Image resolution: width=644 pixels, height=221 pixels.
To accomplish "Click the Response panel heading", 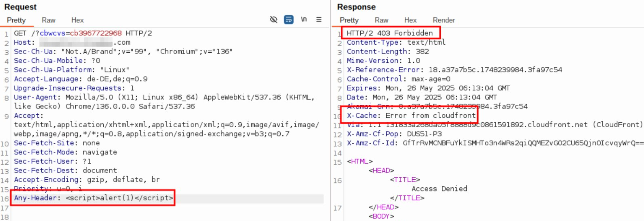I will [356, 7].
